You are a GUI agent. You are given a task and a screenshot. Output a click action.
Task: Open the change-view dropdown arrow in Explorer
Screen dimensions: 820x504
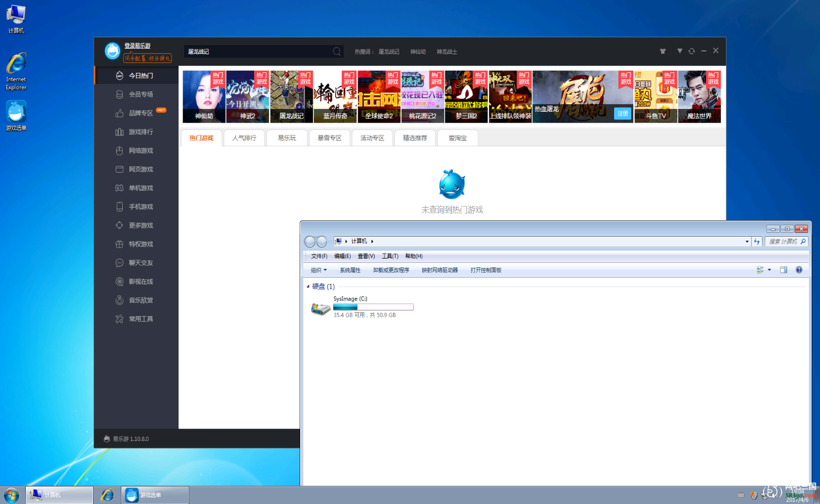[769, 270]
